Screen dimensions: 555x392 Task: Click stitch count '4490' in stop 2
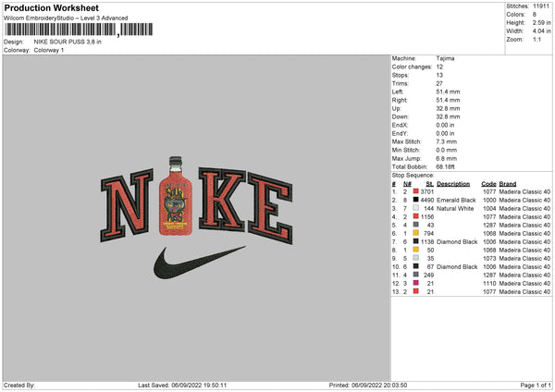(427, 201)
